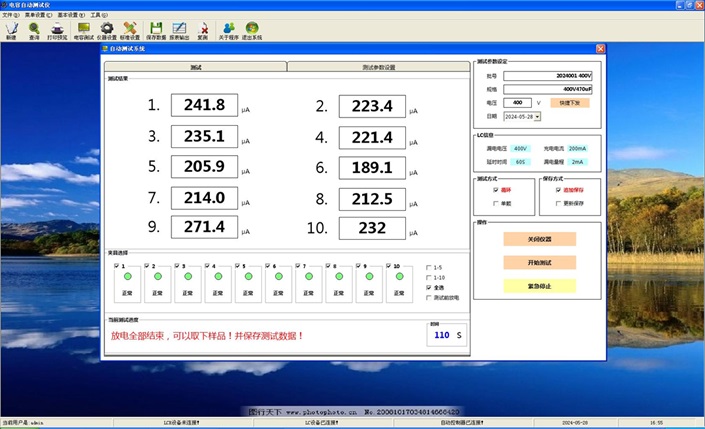Open the 查询 (Query) magnifier tool

[34, 29]
